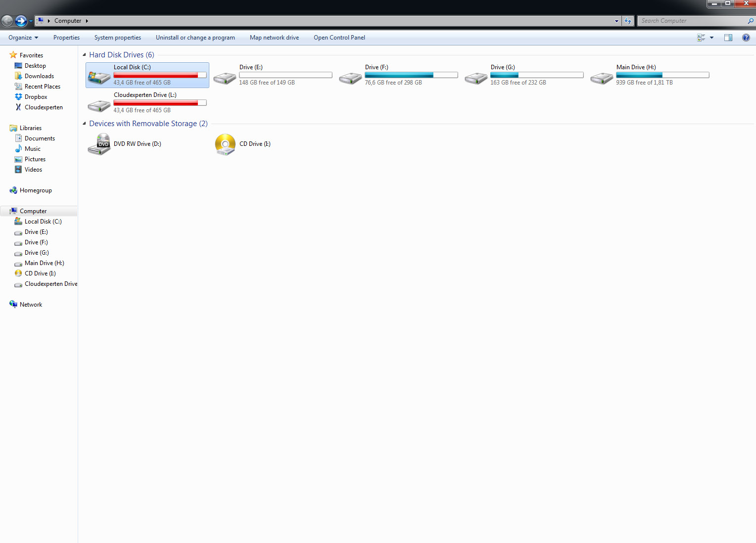Click Uninstall or change a program
The height and width of the screenshot is (543, 756).
(x=195, y=38)
